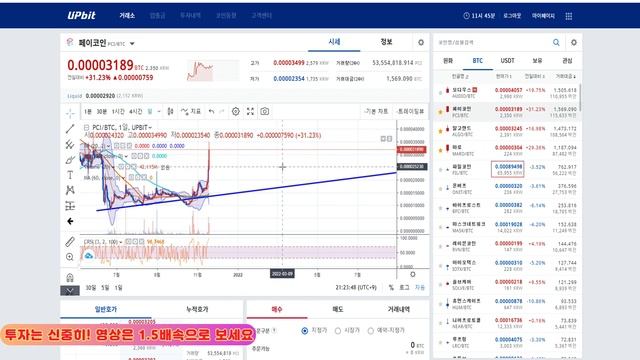Open settings gear next to 정보 tab

[x=421, y=42]
